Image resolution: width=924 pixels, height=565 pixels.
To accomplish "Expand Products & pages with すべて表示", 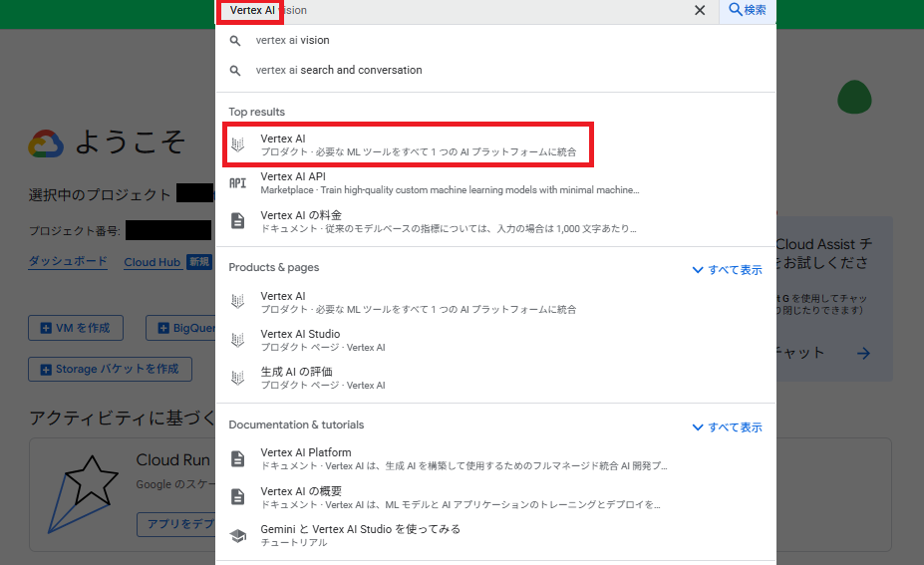I will click(x=727, y=270).
